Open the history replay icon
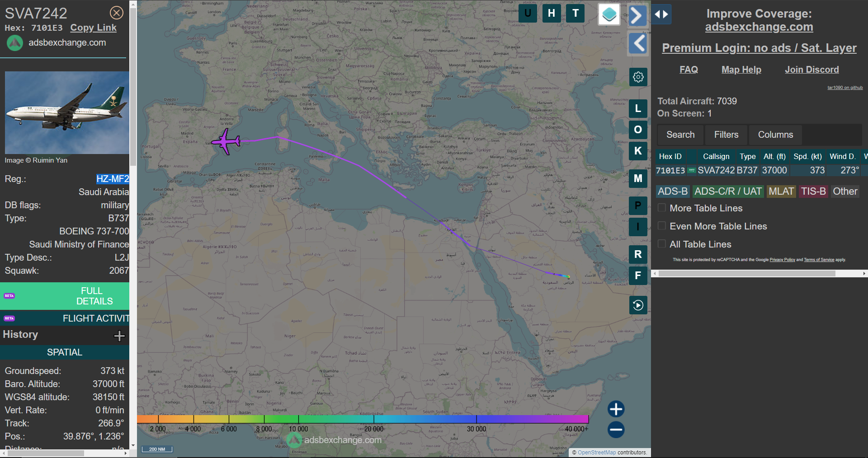 638,305
